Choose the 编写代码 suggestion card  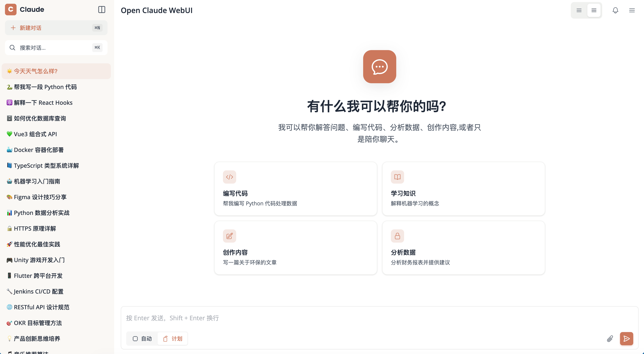pyautogui.click(x=296, y=189)
